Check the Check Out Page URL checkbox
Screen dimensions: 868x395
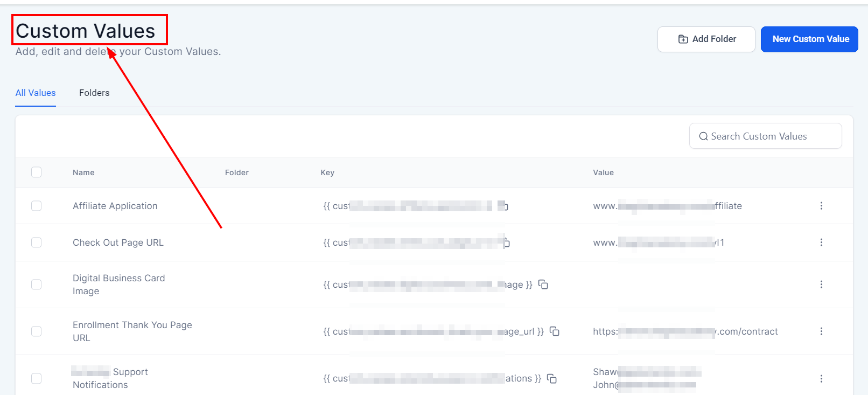36,242
